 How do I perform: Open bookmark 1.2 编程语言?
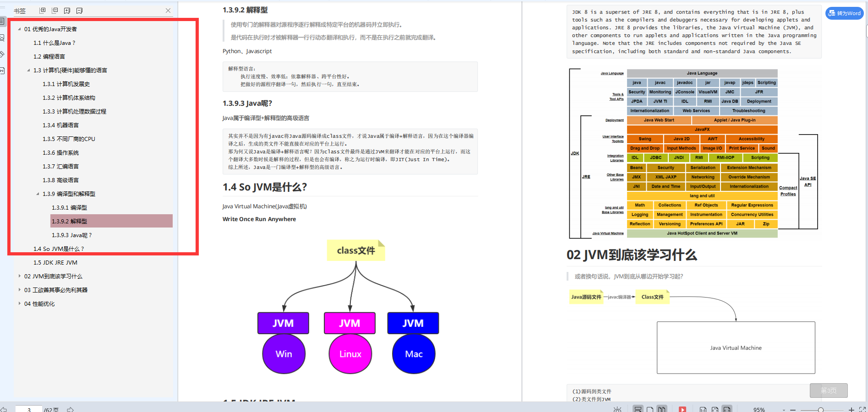click(x=49, y=56)
